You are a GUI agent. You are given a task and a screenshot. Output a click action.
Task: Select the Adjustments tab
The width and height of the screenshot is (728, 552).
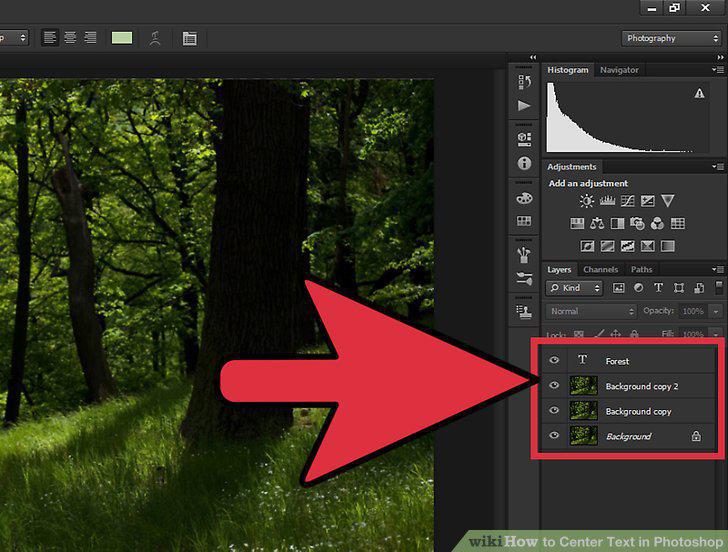[572, 167]
